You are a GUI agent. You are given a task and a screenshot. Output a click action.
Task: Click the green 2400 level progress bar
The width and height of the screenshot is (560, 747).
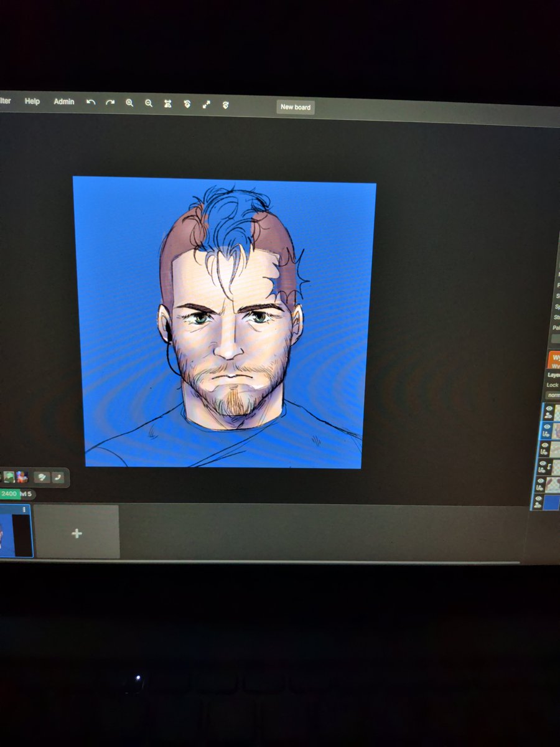pos(9,494)
